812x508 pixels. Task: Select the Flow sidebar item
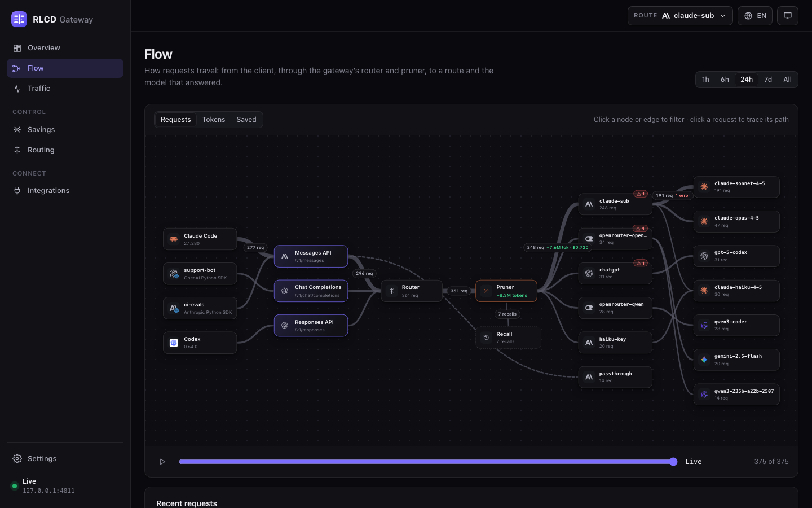(65, 68)
